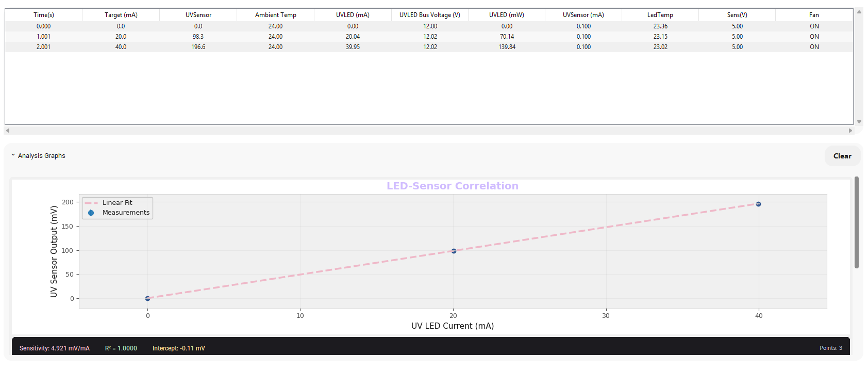Click the UVSensor value 98.3
868x369 pixels.
coord(198,37)
